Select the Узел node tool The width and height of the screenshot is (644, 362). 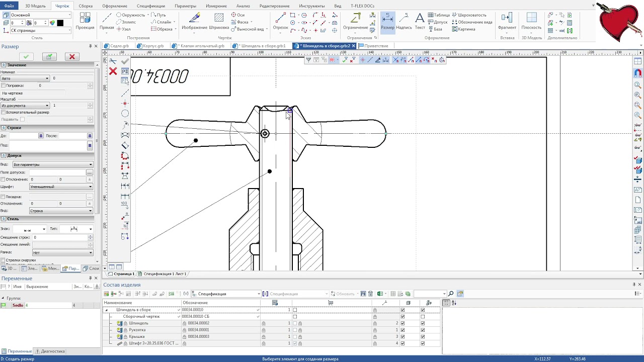coord(124,29)
